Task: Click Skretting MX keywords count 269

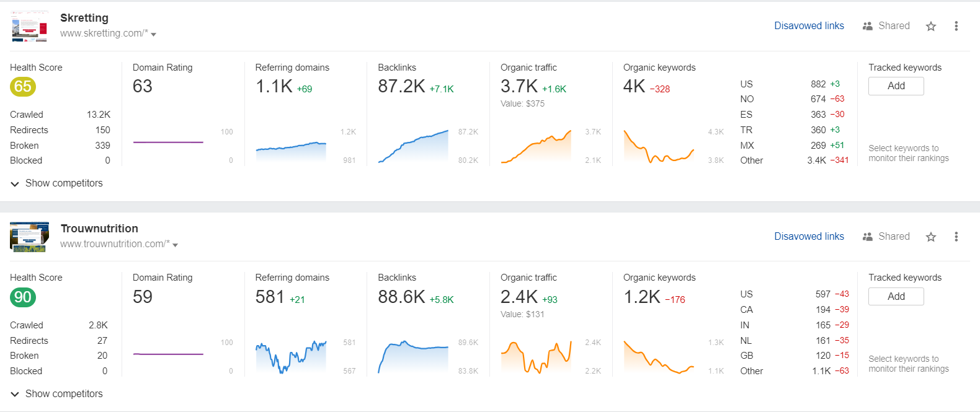Action: coord(818,146)
